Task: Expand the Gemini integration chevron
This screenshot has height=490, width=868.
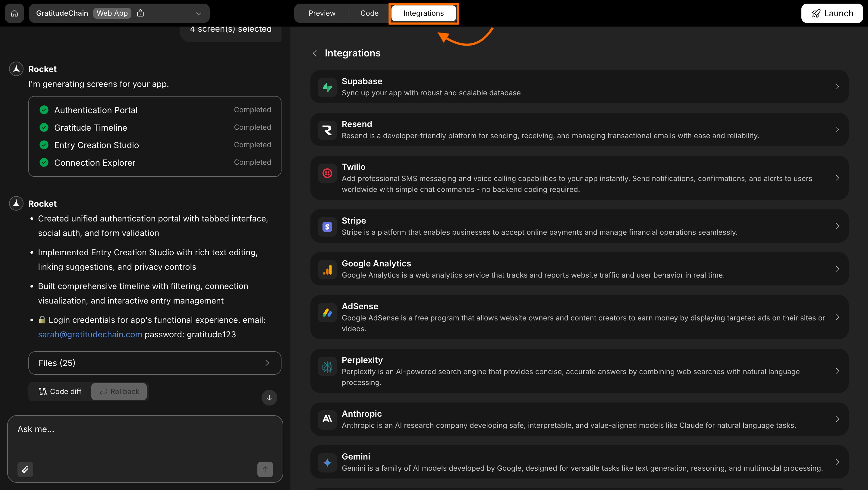Action: click(x=837, y=462)
